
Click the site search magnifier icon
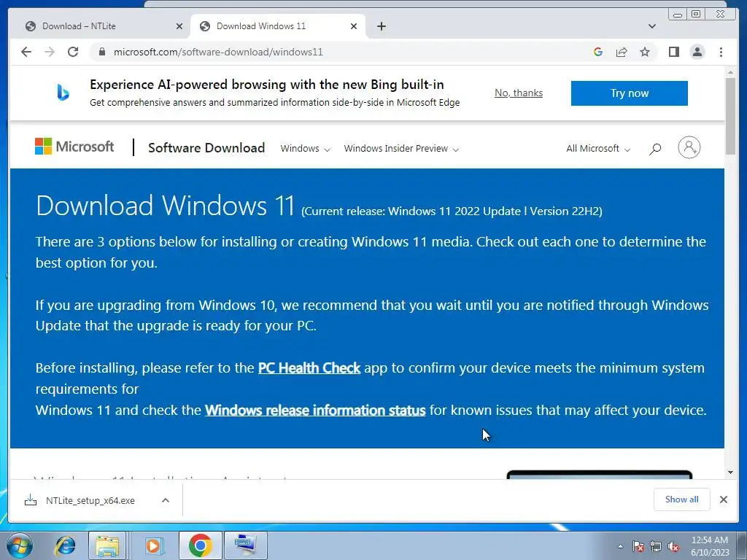[x=655, y=149]
